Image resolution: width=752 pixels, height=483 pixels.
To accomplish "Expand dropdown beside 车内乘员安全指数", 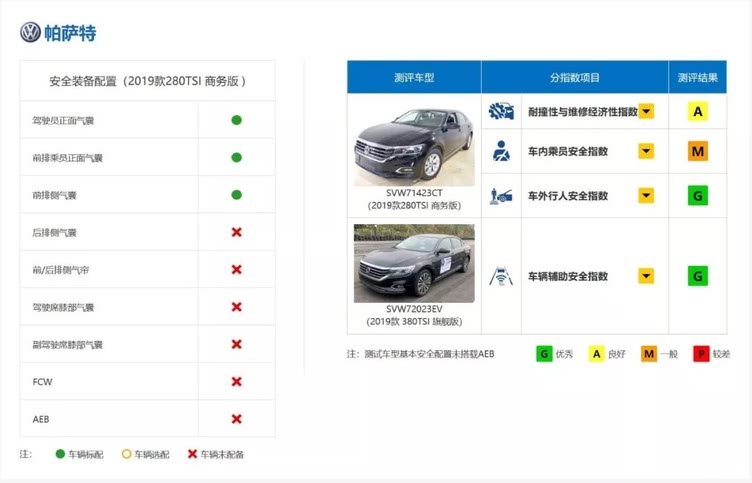I will [x=646, y=151].
